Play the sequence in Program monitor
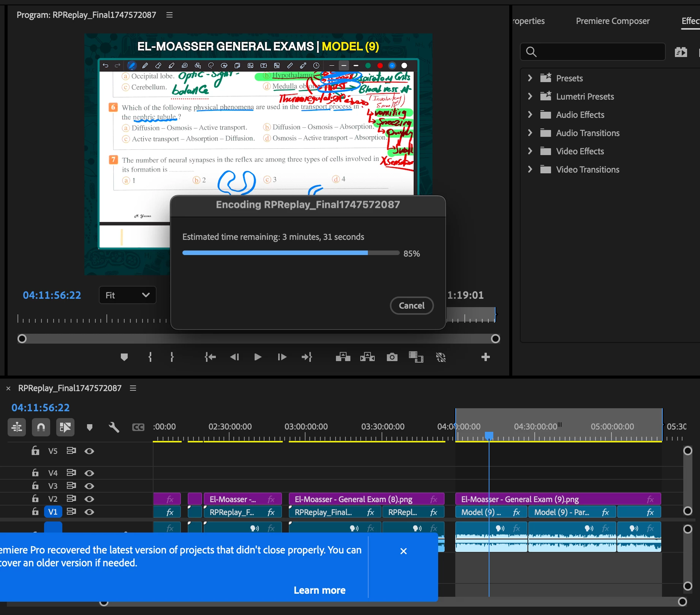This screenshot has height=615, width=700. tap(258, 357)
